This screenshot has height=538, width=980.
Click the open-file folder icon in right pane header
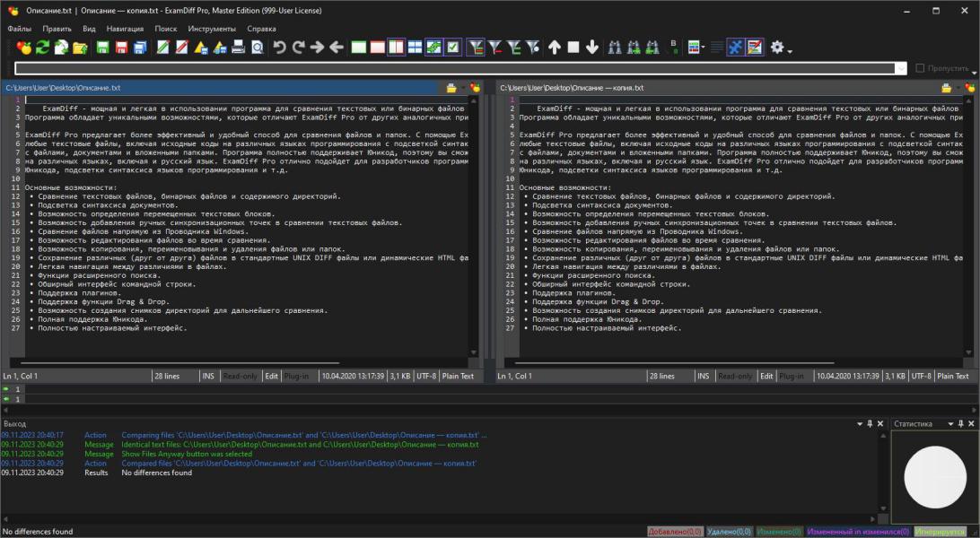[x=946, y=88]
